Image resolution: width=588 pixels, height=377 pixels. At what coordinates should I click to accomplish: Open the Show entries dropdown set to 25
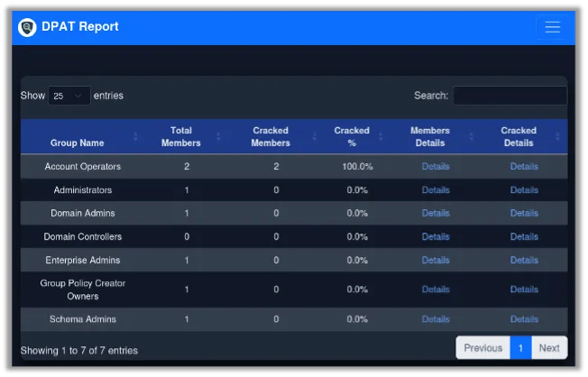tap(69, 96)
